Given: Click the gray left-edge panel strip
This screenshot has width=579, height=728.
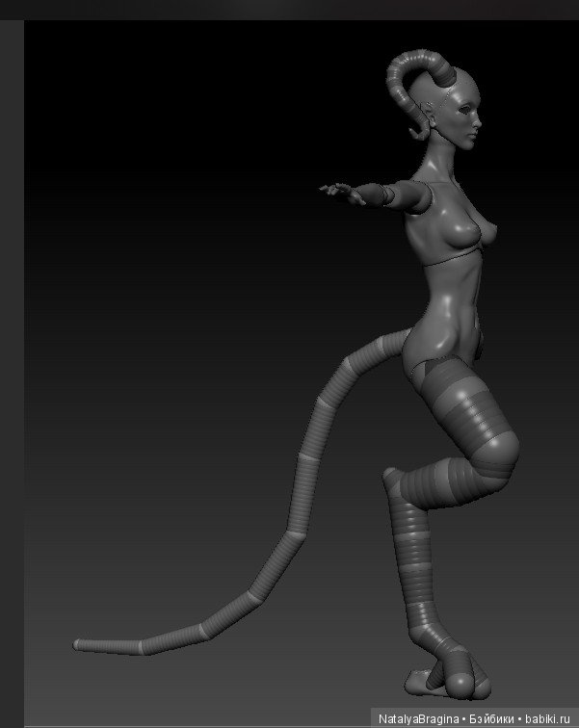Looking at the screenshot, I should 12,366.
